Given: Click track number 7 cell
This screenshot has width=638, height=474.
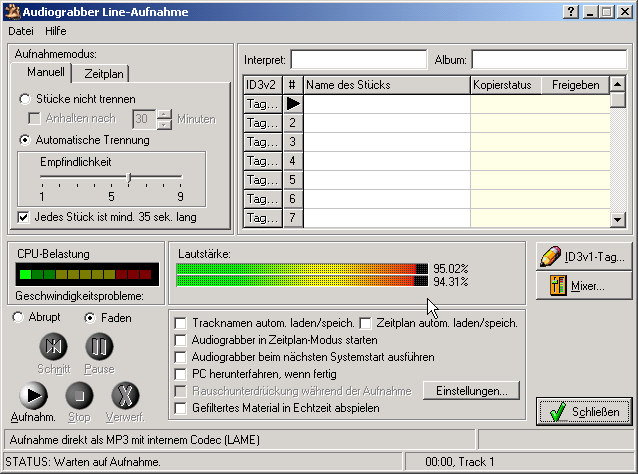Looking at the screenshot, I should (x=293, y=218).
